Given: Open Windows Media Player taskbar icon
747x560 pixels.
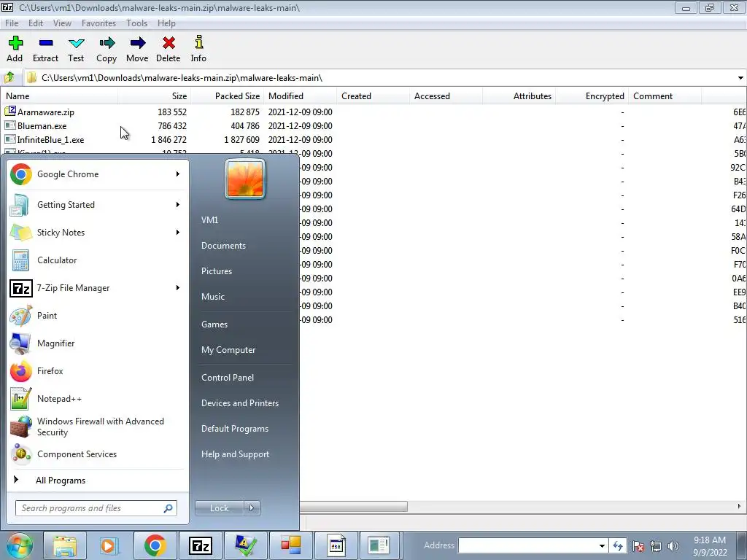Looking at the screenshot, I should [x=109, y=545].
